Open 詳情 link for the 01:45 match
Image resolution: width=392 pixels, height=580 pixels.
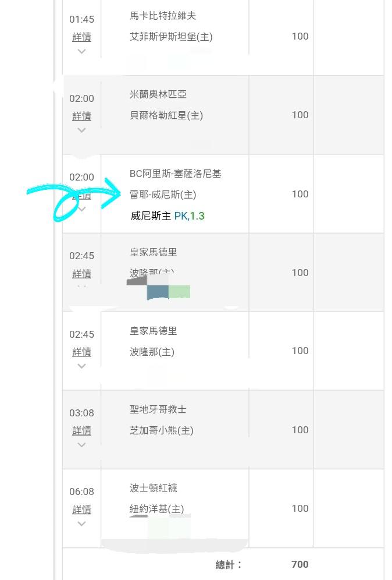(x=81, y=37)
